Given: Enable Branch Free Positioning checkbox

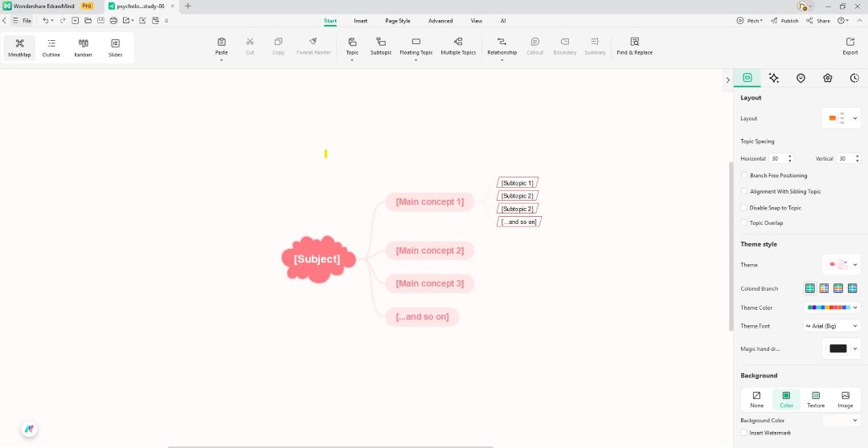Looking at the screenshot, I should coord(744,175).
